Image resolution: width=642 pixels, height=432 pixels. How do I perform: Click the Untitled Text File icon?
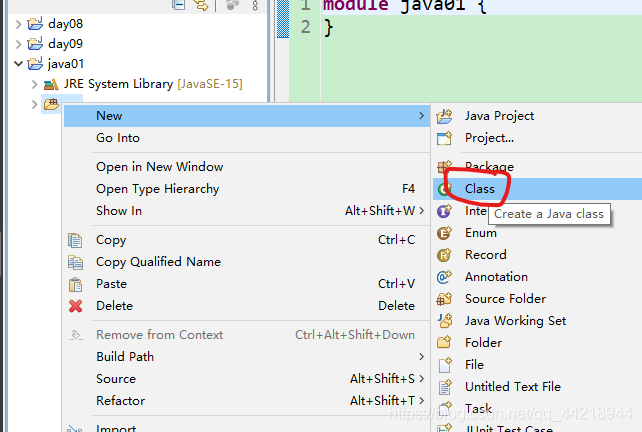coord(445,387)
